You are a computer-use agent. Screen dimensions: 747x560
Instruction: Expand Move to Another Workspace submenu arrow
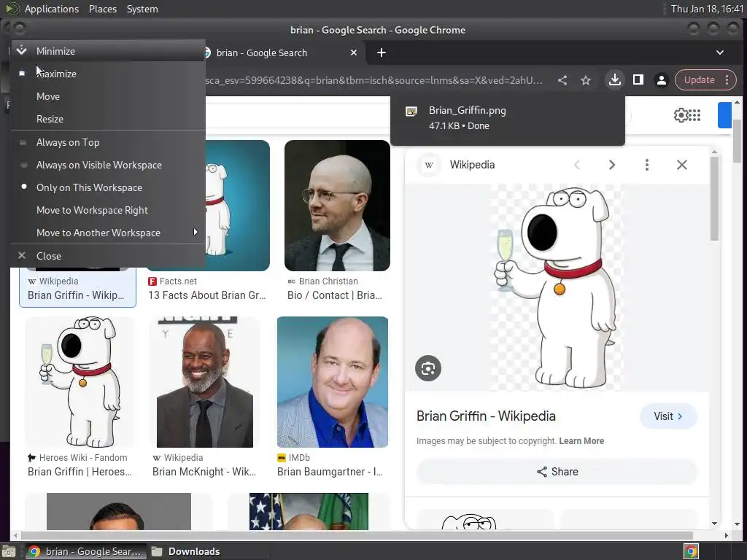[196, 232]
